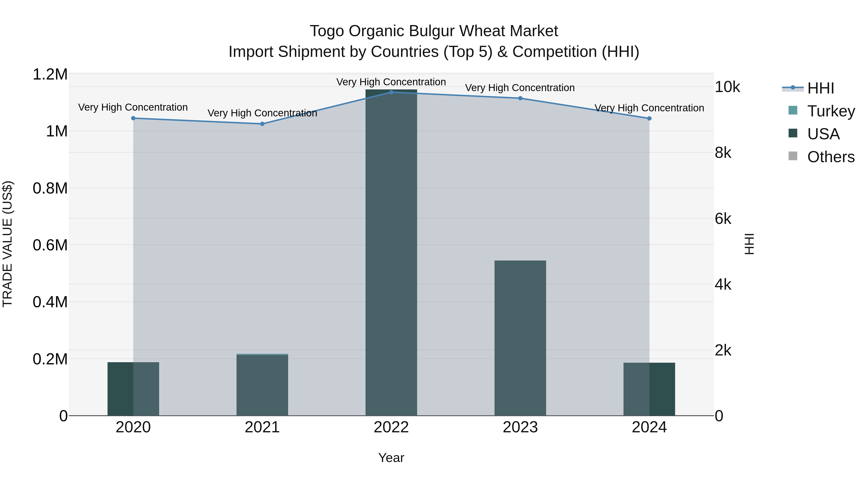Click the Togo Organic Bulgur Wheat Market title
Viewport: 868px width, 488px height.
click(434, 31)
